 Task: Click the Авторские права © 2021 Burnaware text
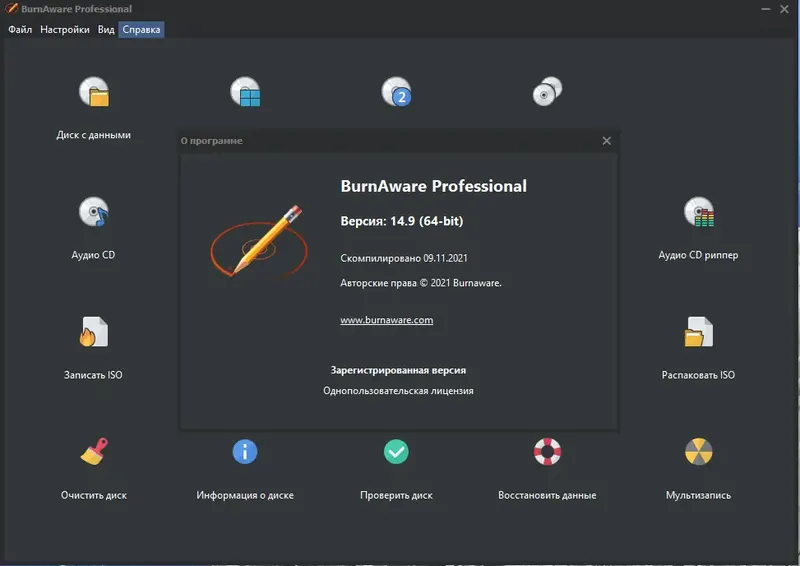421,283
